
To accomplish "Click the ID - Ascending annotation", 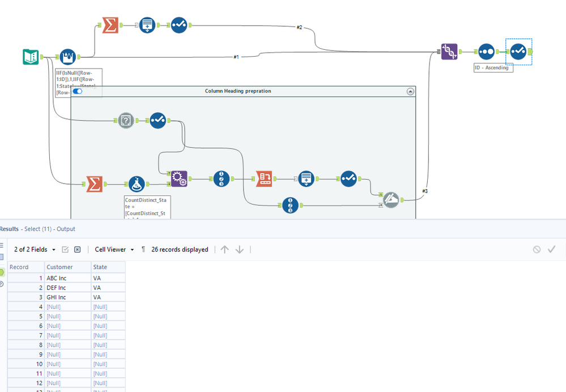I will (493, 68).
